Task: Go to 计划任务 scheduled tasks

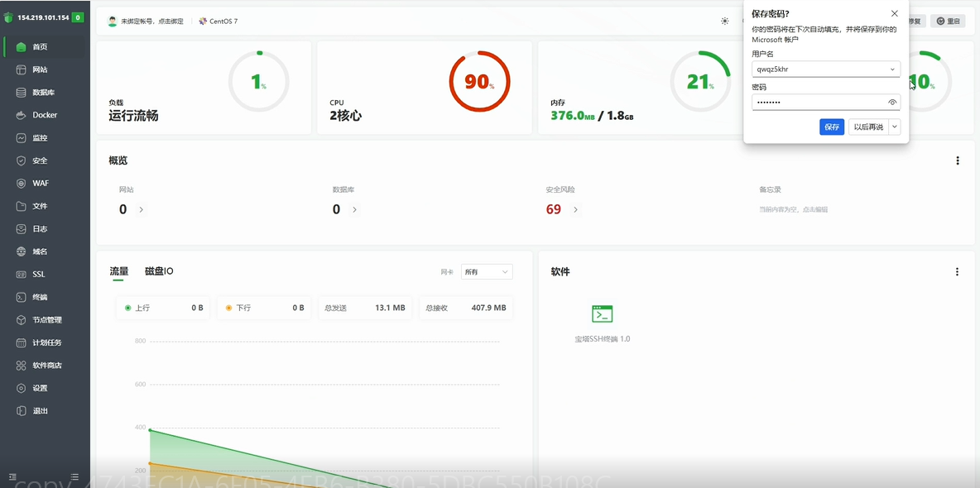Action: coord(46,342)
